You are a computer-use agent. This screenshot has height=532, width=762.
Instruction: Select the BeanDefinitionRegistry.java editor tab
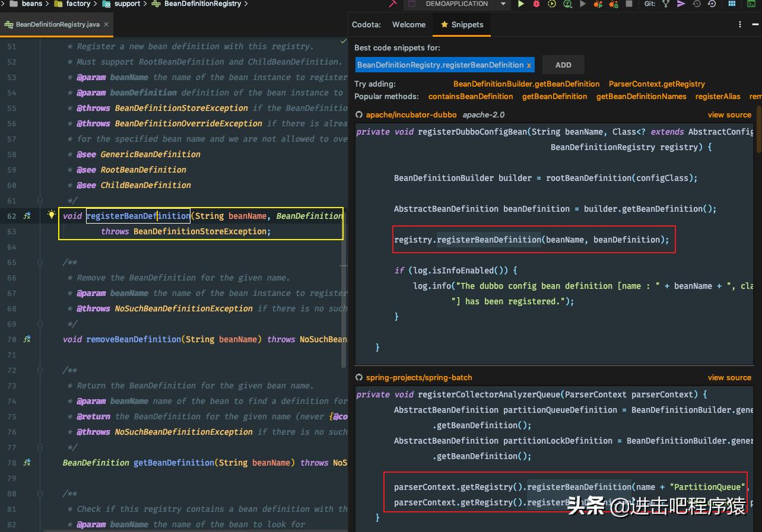click(57, 25)
